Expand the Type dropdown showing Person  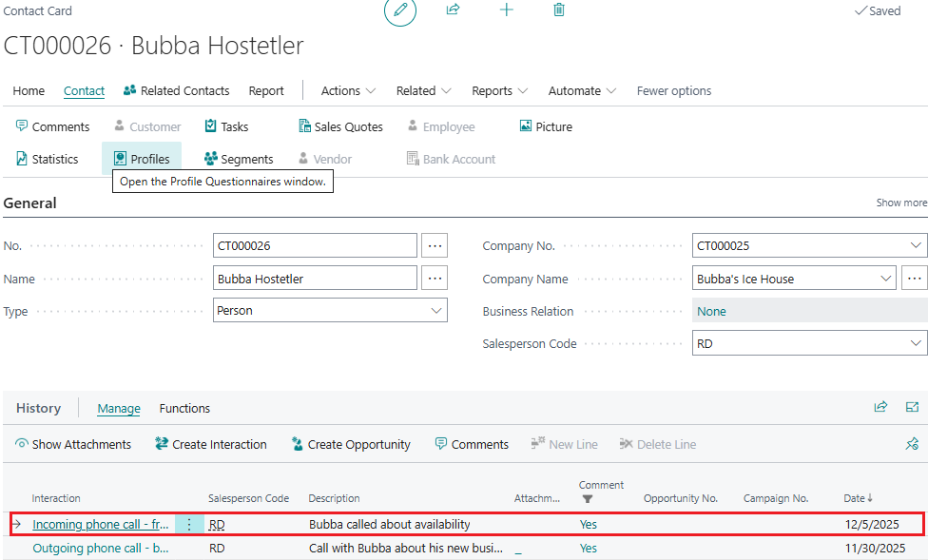pyautogui.click(x=436, y=311)
